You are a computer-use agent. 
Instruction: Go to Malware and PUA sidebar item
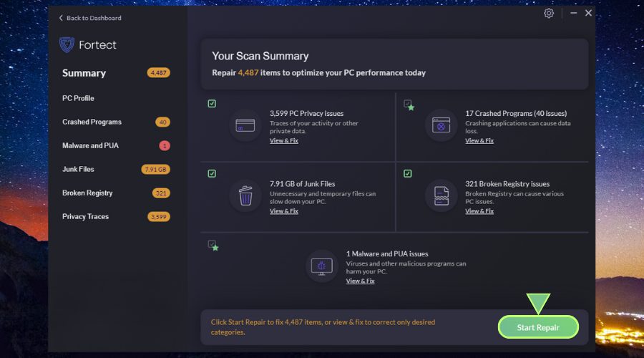pos(90,145)
